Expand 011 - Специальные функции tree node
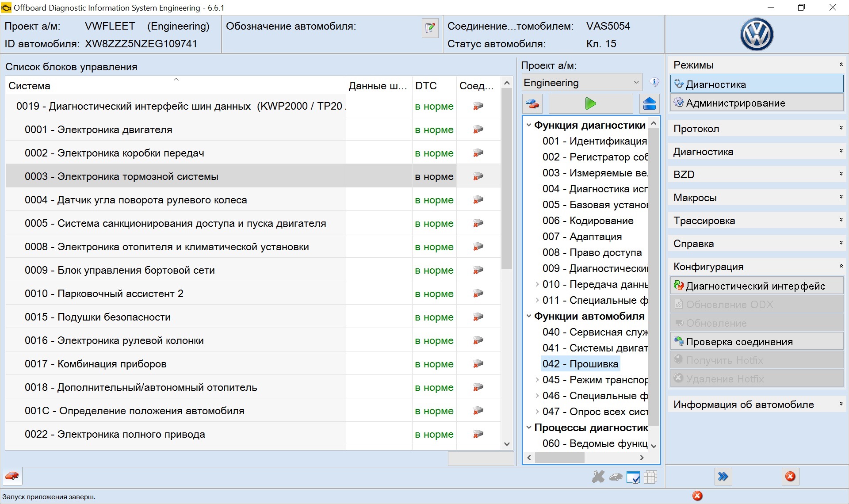This screenshot has height=504, width=849. coord(537,300)
